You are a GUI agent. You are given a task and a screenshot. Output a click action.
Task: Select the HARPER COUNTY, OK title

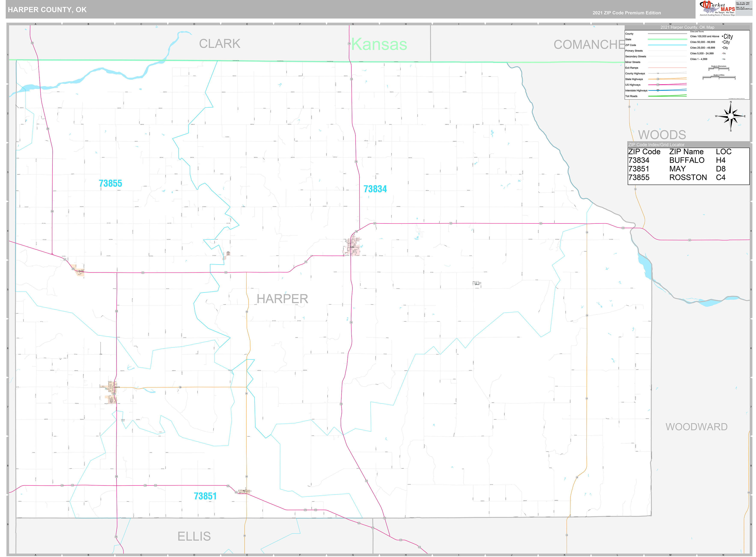47,9
